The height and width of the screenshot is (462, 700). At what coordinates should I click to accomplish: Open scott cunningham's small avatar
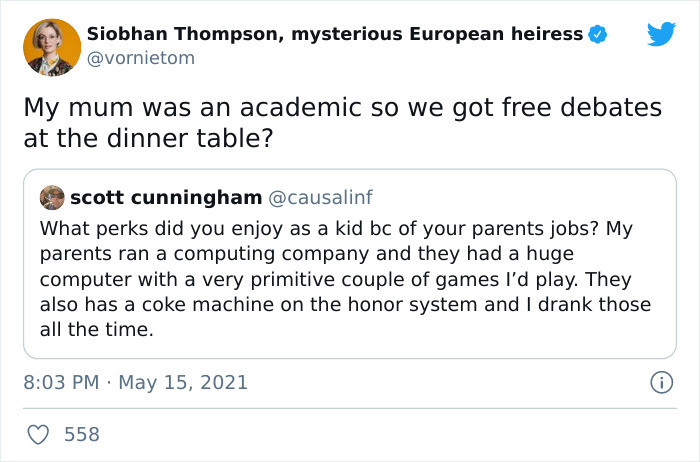point(52,197)
